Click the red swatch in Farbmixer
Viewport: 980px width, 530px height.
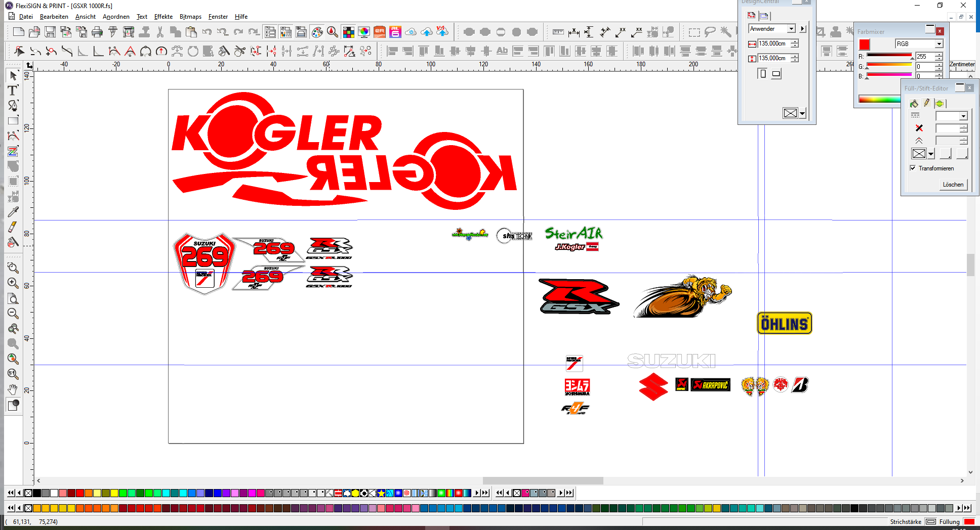pyautogui.click(x=865, y=45)
